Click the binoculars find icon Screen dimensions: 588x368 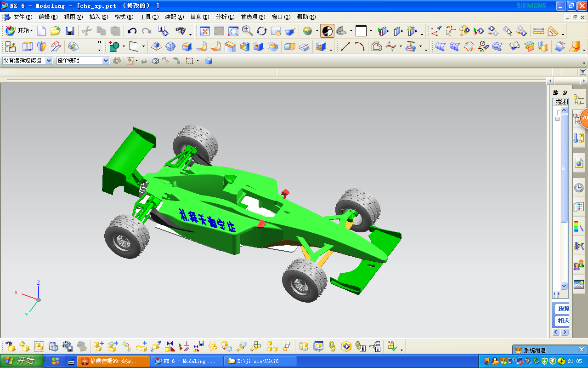click(x=181, y=31)
